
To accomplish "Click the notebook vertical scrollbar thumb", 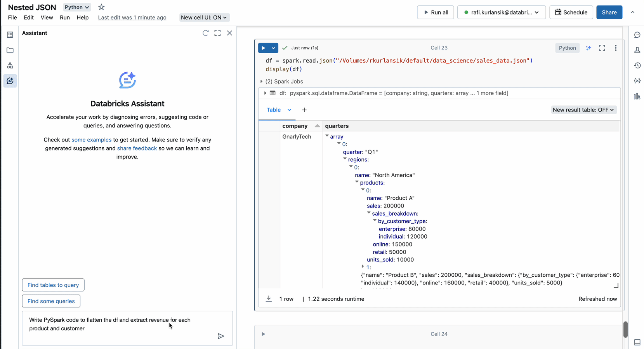I will [x=625, y=329].
